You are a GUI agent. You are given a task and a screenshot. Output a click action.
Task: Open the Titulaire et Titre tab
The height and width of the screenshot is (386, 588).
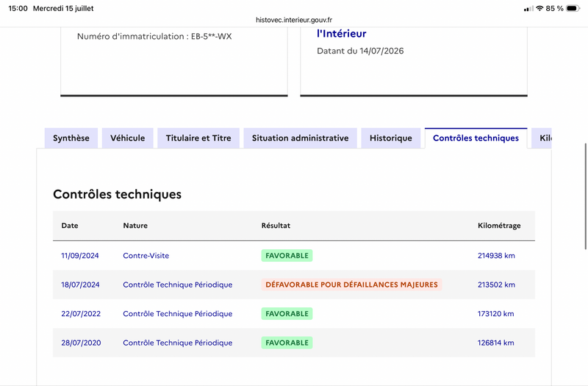pos(198,138)
